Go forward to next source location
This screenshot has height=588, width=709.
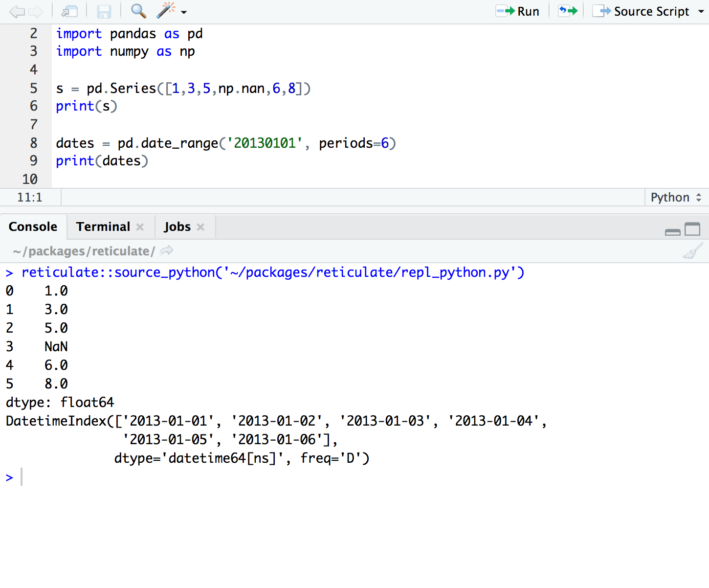[x=36, y=11]
